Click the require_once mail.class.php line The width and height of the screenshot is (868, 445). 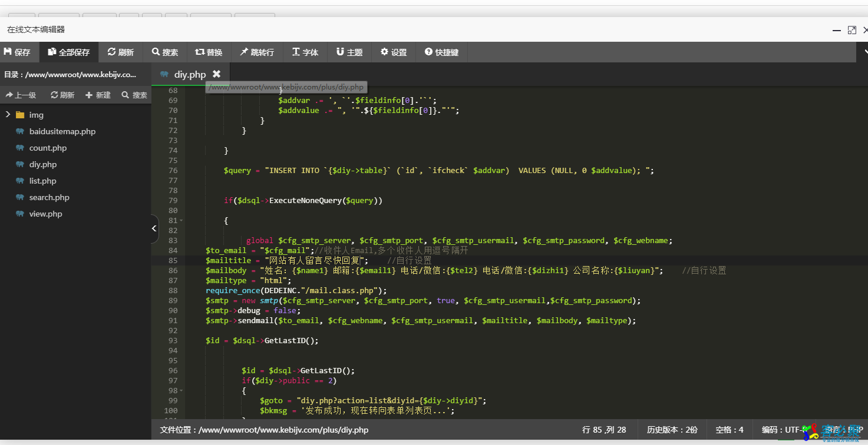point(296,290)
